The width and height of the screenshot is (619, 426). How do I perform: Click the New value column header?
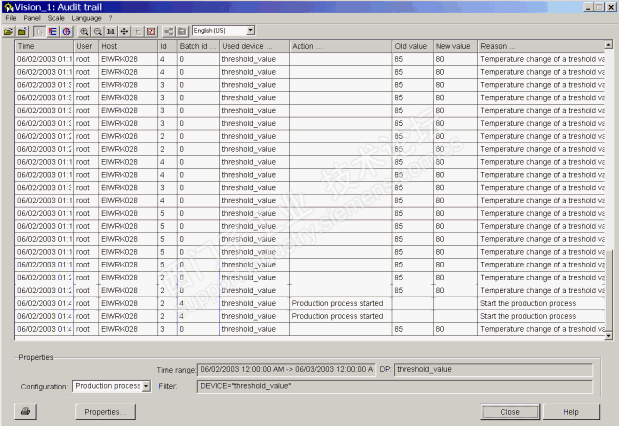click(x=455, y=46)
